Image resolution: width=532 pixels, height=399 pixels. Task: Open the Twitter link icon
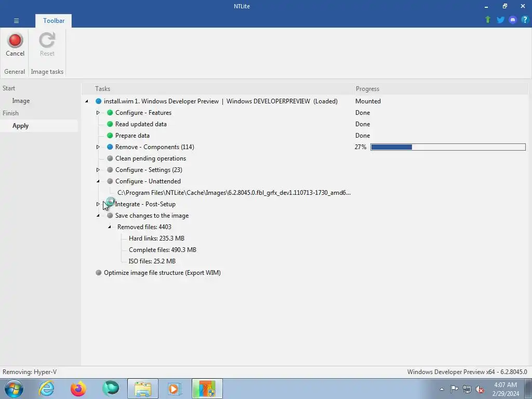pyautogui.click(x=500, y=20)
